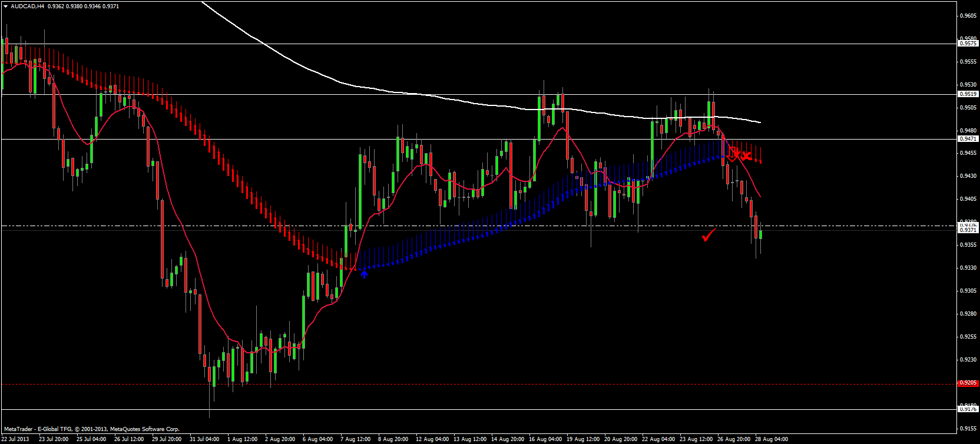The image size is (980, 444).
Task: Click the 0.9405 price scale value
Action: pos(968,199)
